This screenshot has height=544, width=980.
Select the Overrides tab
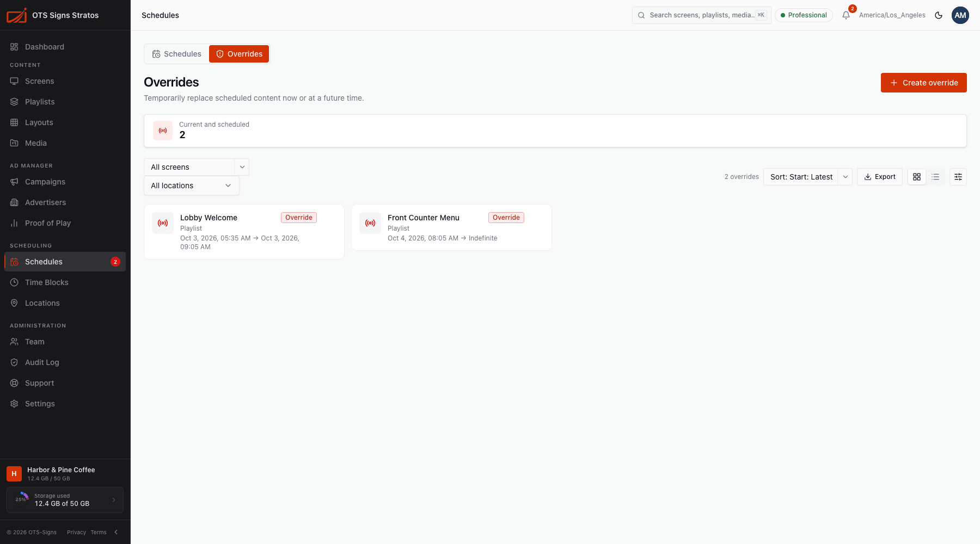(x=239, y=54)
